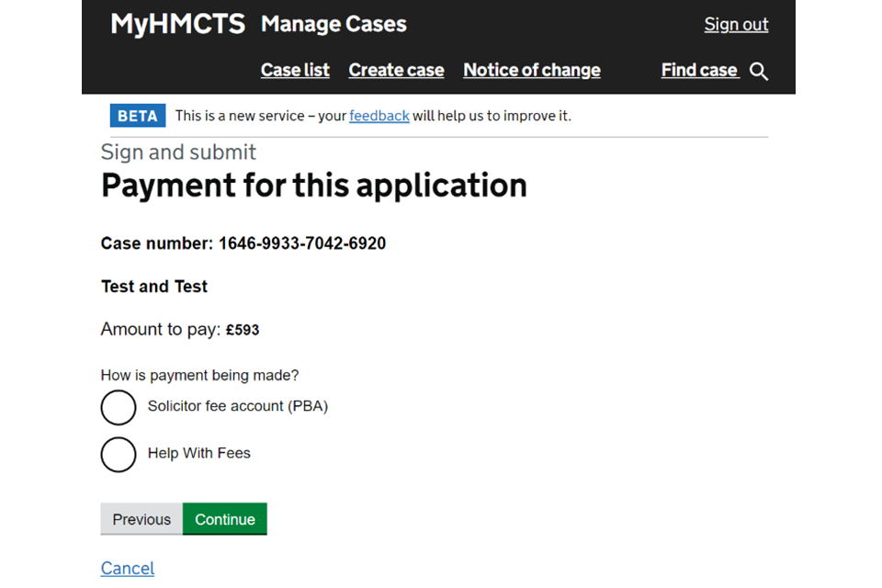Open the Find case link
This screenshot has height=588, width=882.
699,71
